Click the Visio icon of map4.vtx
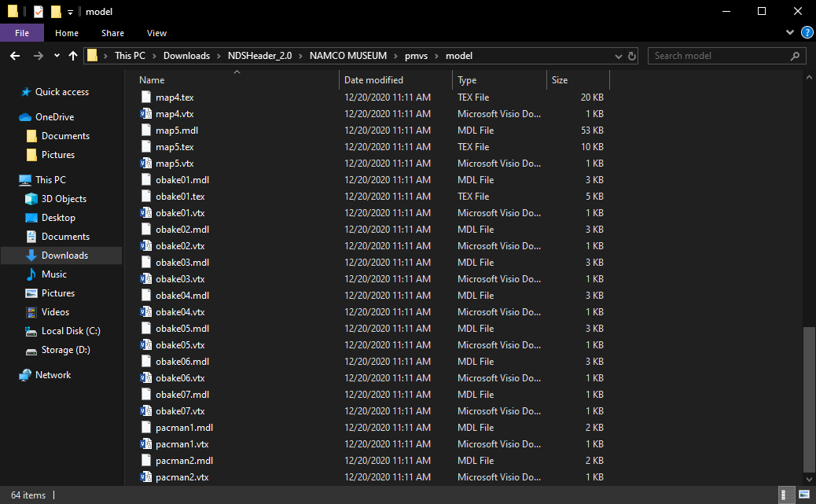The image size is (816, 504). coord(146,113)
